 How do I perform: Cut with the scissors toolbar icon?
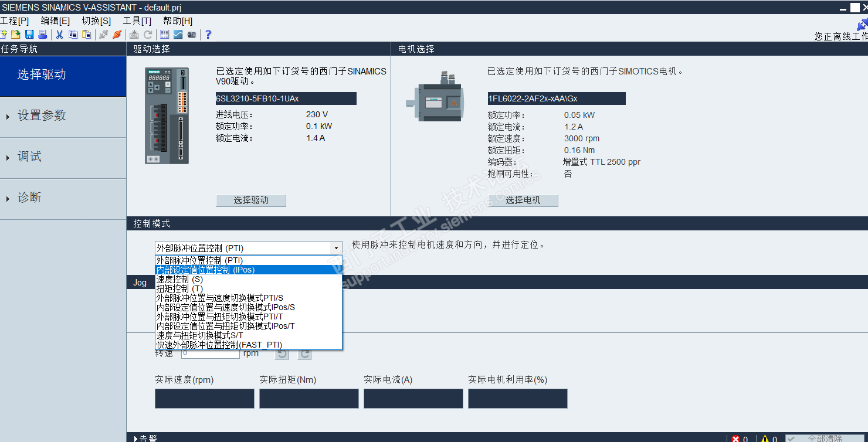click(59, 35)
